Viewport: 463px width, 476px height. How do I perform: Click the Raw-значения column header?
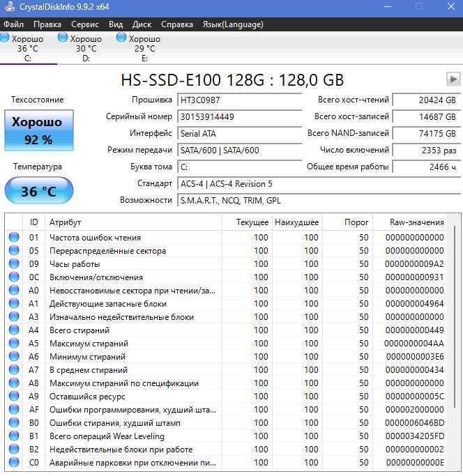coord(410,222)
